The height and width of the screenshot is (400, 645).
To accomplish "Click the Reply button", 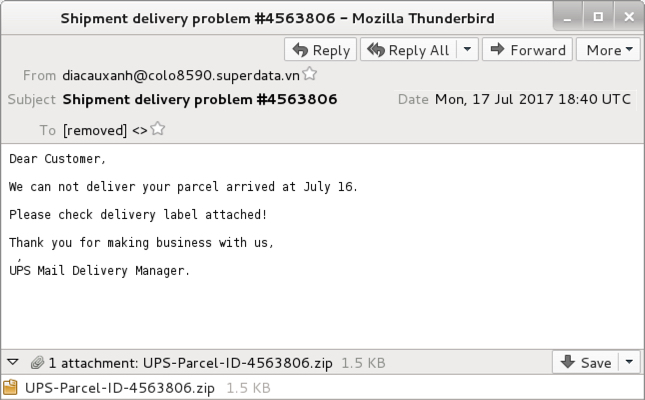I will click(x=320, y=50).
